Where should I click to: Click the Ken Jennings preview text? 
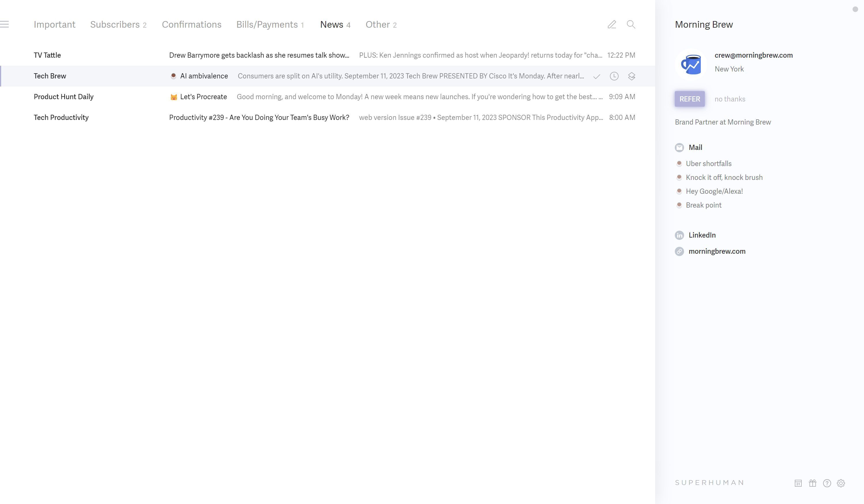click(x=481, y=55)
